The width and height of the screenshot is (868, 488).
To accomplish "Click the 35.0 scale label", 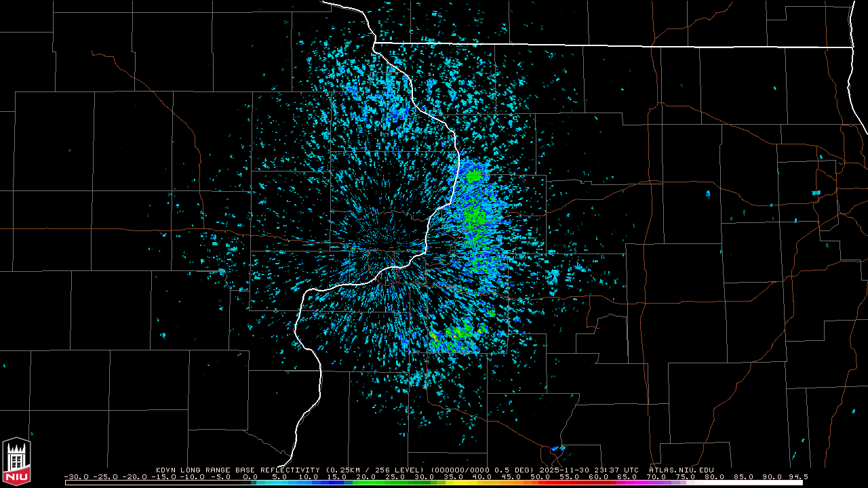I will 454,476.
